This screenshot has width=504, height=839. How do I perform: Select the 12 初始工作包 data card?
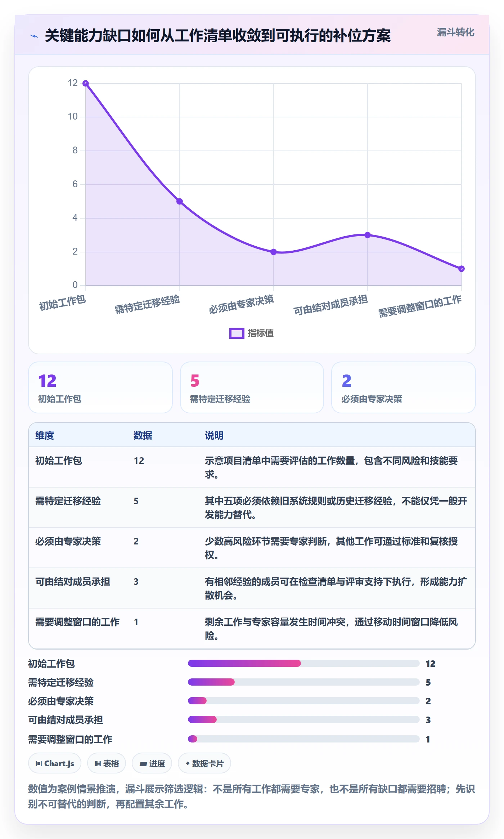tap(100, 387)
